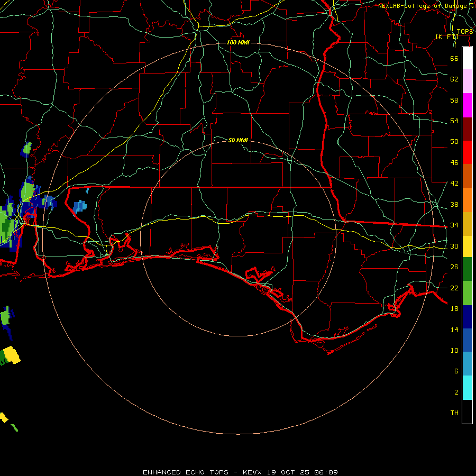Click the '100 NMI' range ring label

(238, 42)
